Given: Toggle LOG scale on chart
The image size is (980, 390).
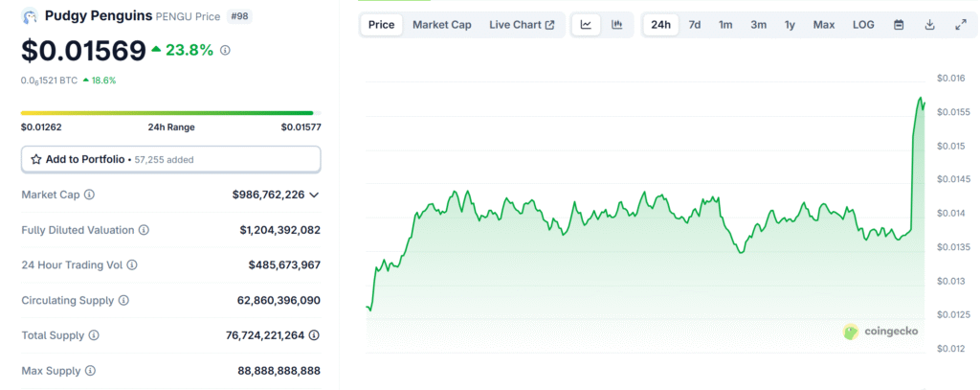Looking at the screenshot, I should click(863, 25).
